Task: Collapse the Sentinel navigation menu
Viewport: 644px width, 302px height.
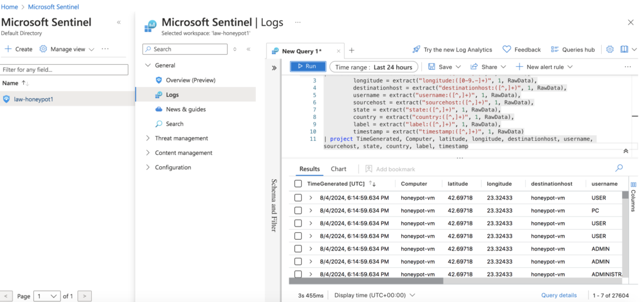Action: tap(248, 49)
